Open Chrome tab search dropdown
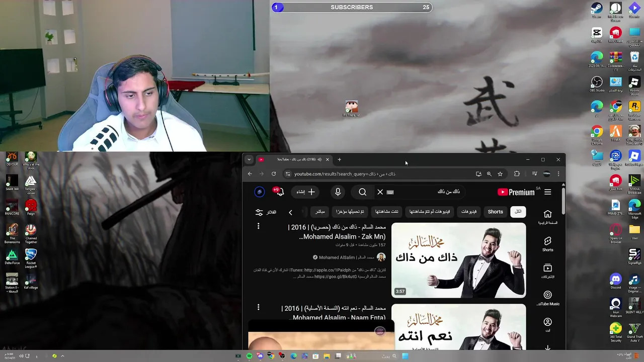 click(x=249, y=159)
